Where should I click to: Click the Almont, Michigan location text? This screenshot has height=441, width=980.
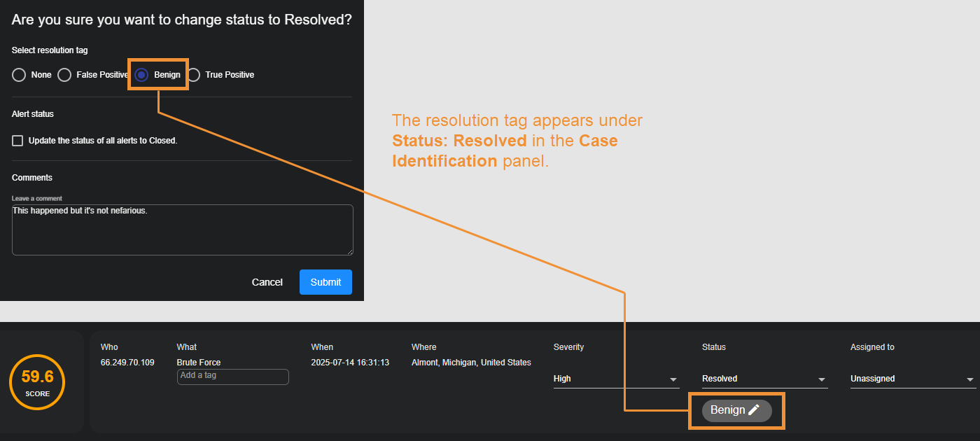point(471,363)
